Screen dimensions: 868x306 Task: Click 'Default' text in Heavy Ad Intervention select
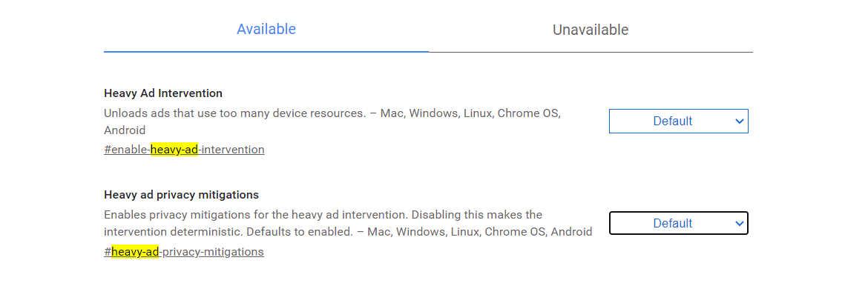672,121
